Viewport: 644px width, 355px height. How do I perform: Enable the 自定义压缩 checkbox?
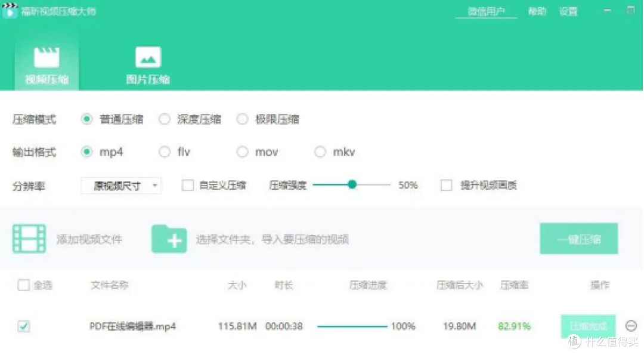click(188, 186)
